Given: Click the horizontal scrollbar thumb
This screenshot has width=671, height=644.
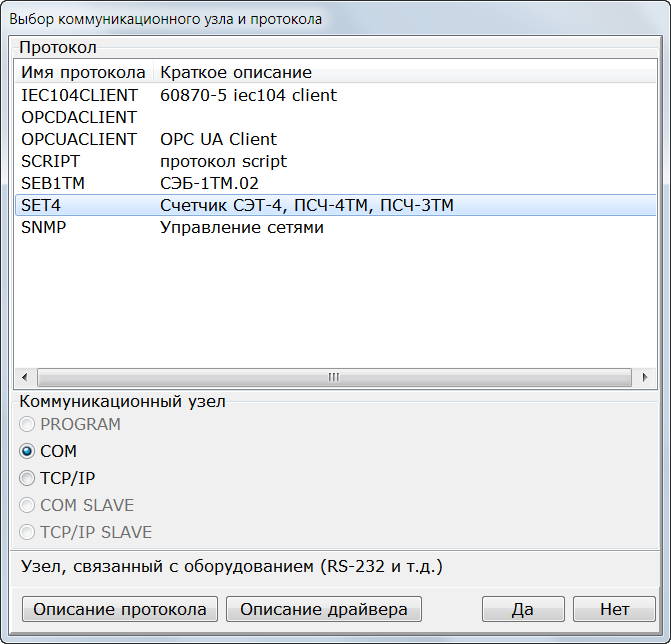Looking at the screenshot, I should 334,377.
